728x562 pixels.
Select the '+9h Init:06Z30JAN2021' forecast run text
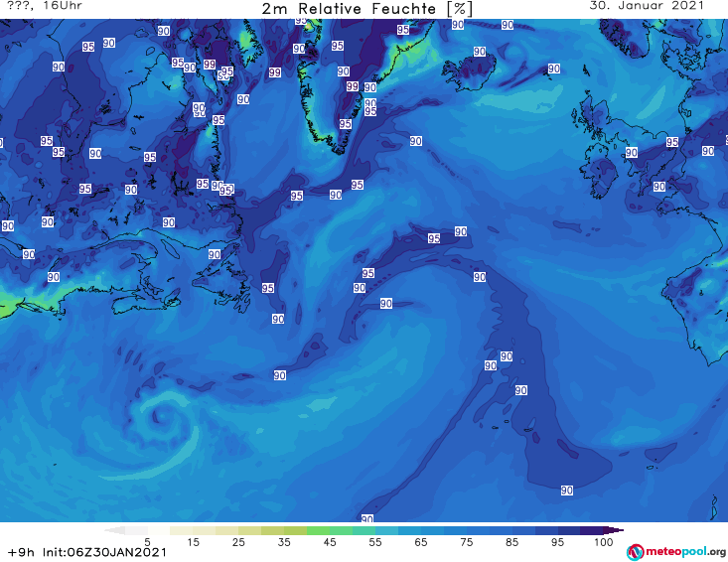pyautogui.click(x=86, y=552)
